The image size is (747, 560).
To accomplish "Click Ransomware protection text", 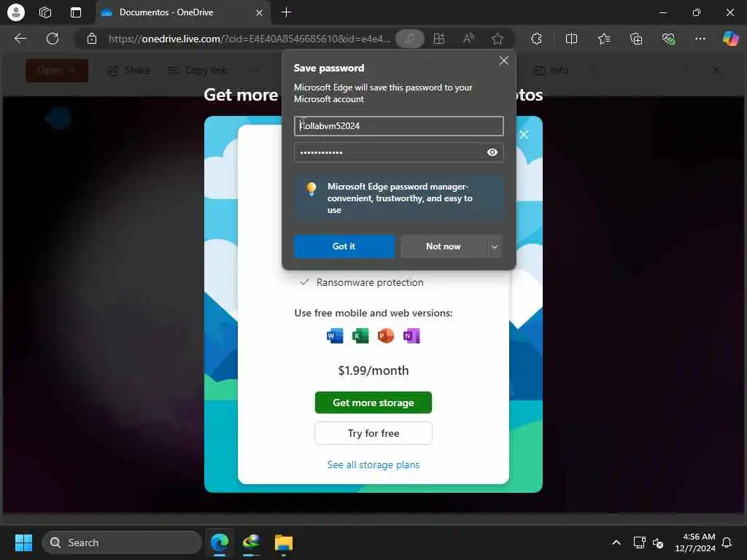I will (x=370, y=282).
